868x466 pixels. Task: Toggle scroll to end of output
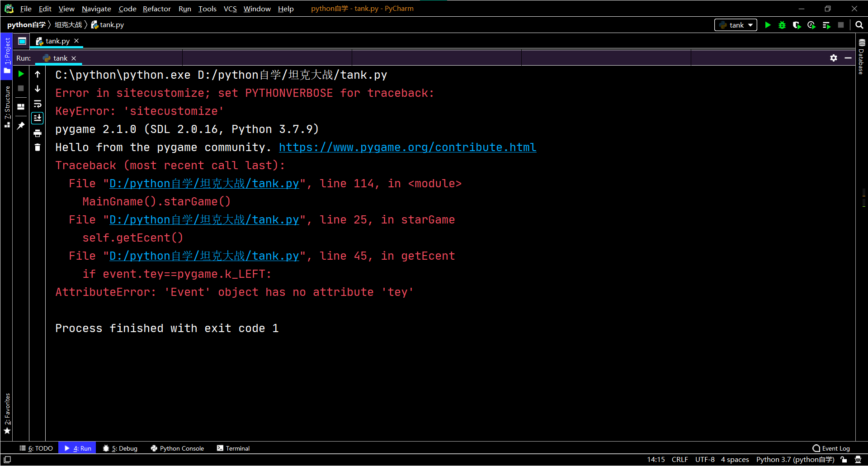(38, 118)
